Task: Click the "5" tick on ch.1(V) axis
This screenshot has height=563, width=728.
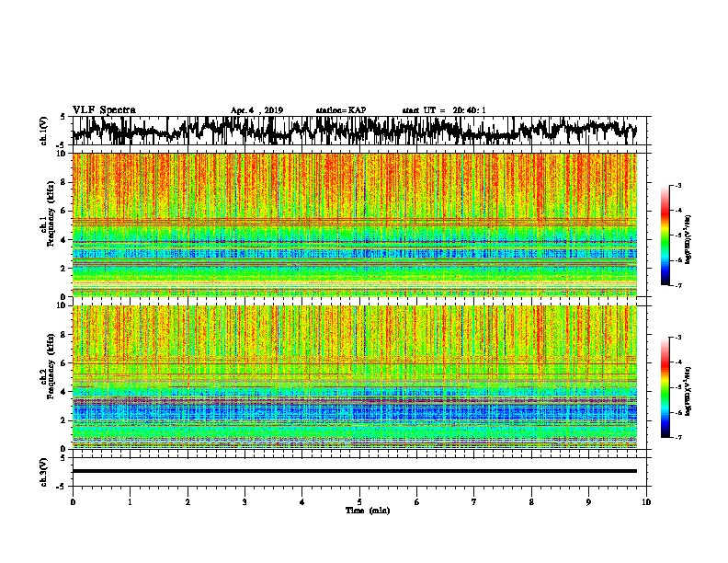Action: [63, 117]
